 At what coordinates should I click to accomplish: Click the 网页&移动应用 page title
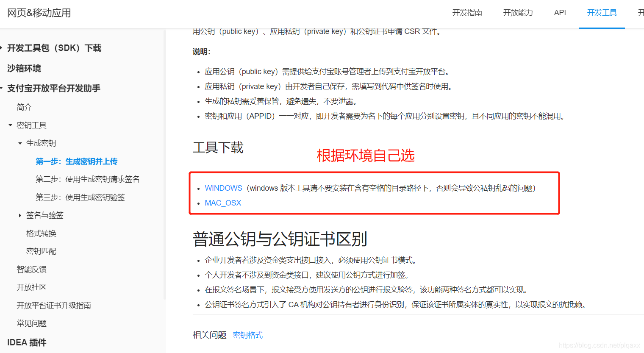[39, 13]
